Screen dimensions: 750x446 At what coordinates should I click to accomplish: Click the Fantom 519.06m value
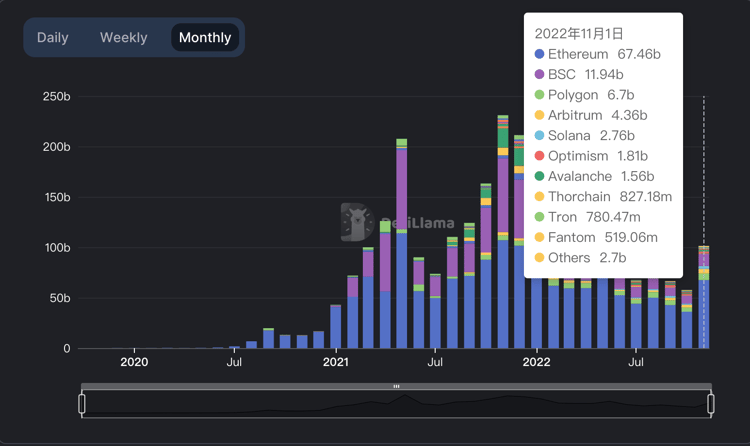[x=631, y=237]
